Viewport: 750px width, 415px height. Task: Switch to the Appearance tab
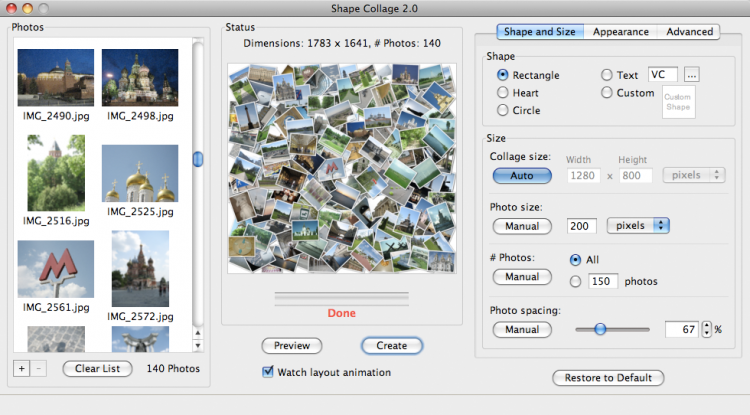coord(620,32)
